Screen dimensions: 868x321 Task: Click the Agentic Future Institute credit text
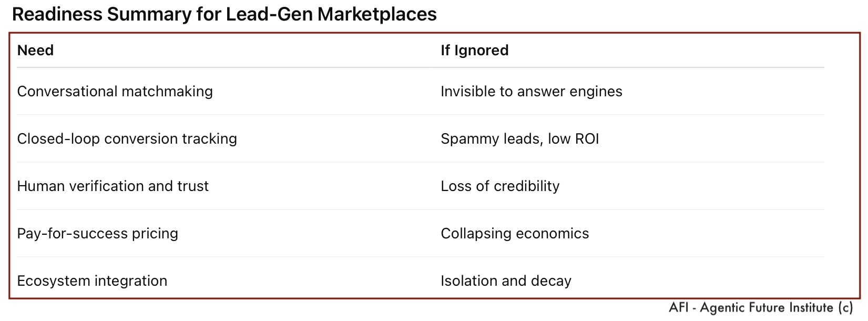[x=767, y=308]
